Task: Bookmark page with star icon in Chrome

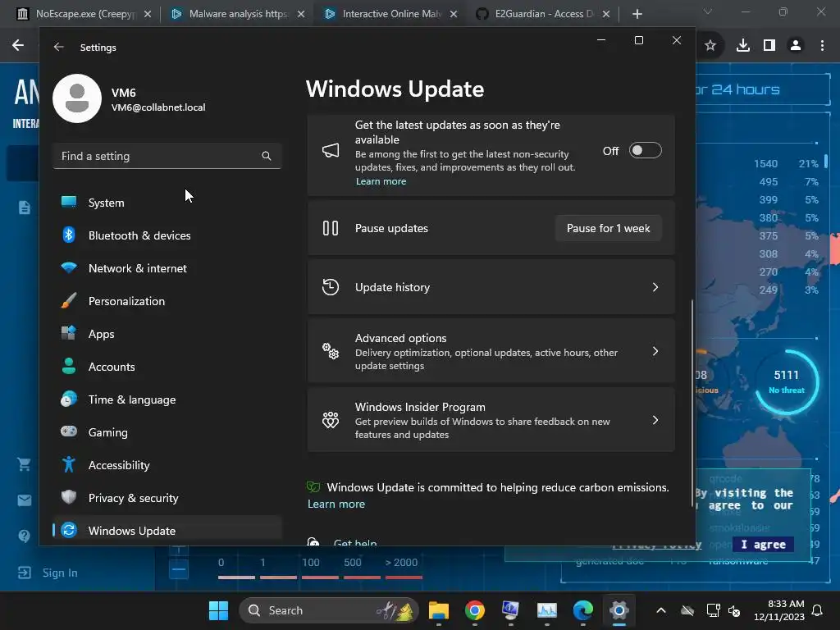Action: click(x=710, y=46)
